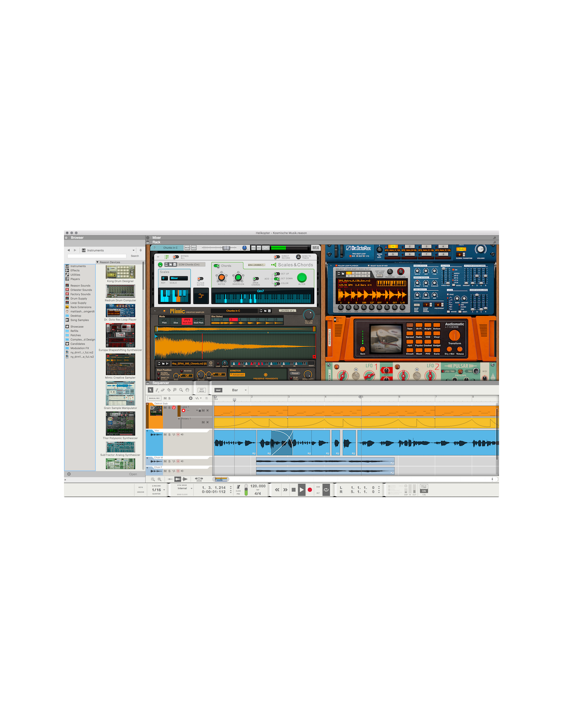The width and height of the screenshot is (563, 728).
Task: Choose Dr. Octo Rex Loop Player device
Action: (120, 310)
